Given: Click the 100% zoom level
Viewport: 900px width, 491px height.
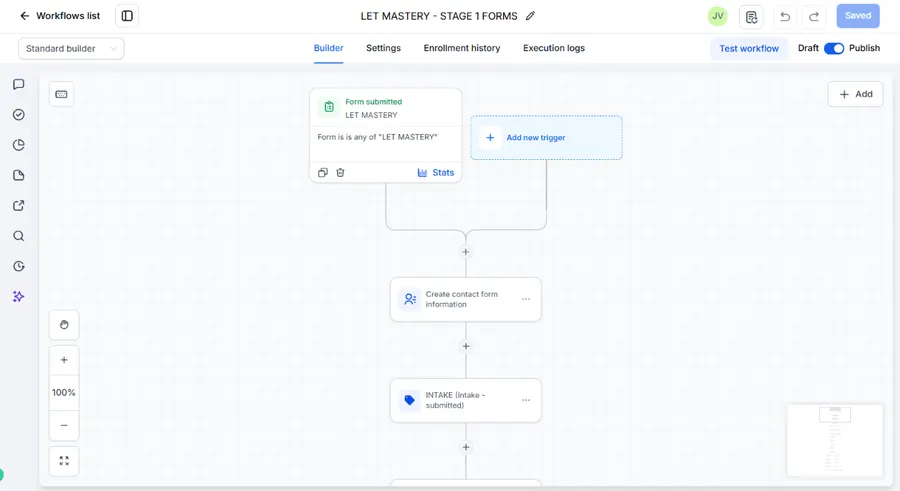Looking at the screenshot, I should click(64, 393).
